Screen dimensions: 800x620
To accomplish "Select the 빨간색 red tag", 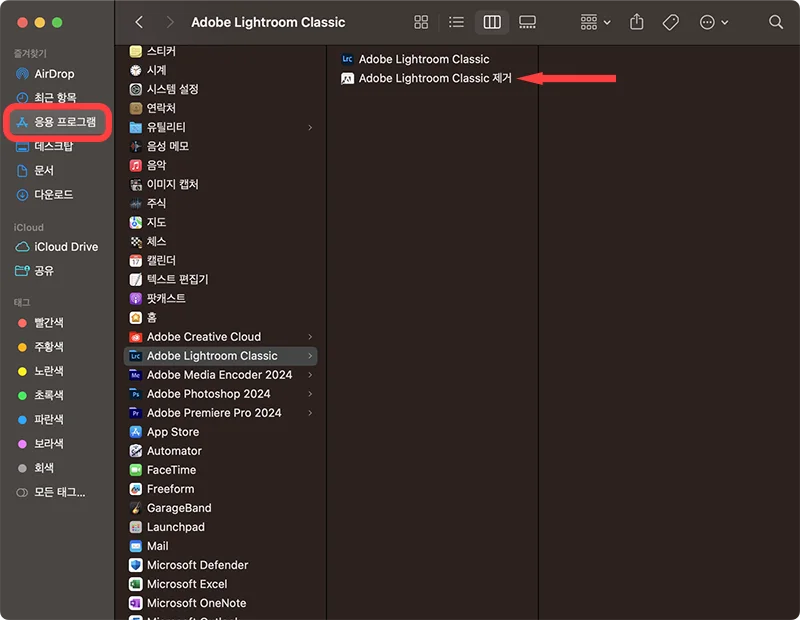I will (x=41, y=323).
